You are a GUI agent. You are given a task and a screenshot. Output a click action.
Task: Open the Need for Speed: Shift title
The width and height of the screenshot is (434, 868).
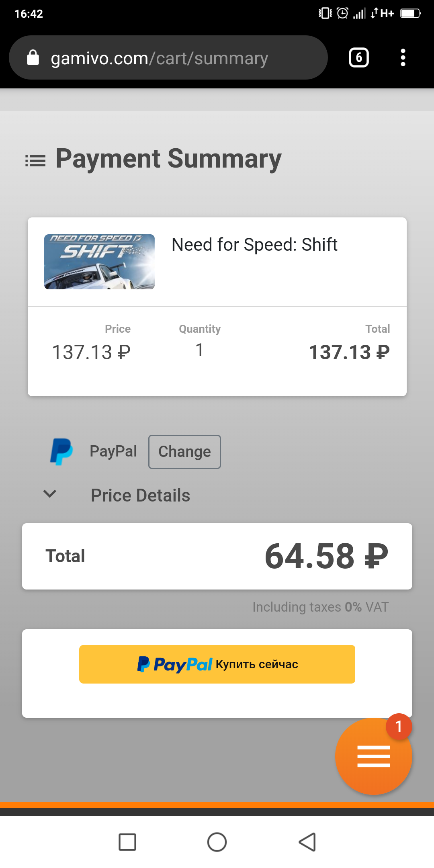click(x=254, y=245)
